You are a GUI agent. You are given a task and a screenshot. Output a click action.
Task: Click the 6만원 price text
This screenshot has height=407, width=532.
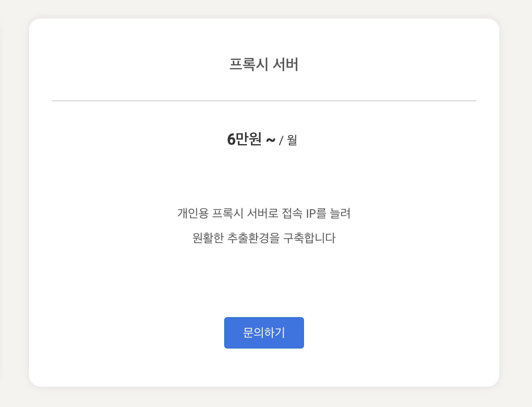click(x=244, y=140)
